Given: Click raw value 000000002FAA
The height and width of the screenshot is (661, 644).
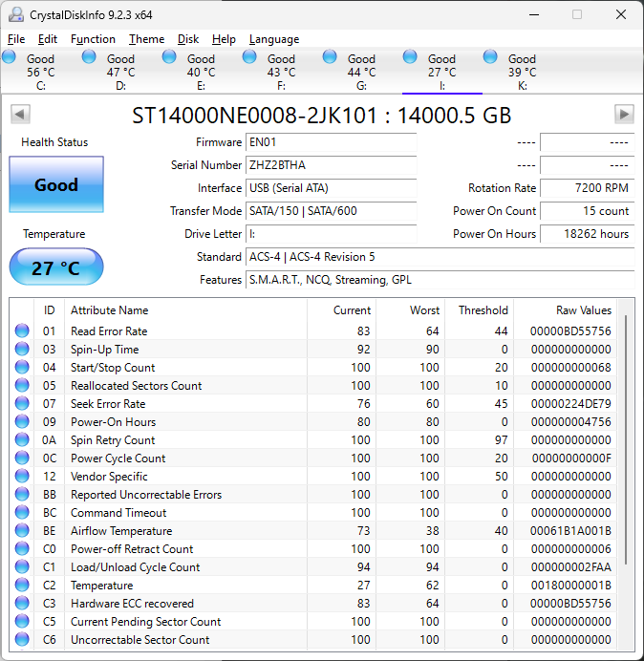Looking at the screenshot, I should coord(570,567).
